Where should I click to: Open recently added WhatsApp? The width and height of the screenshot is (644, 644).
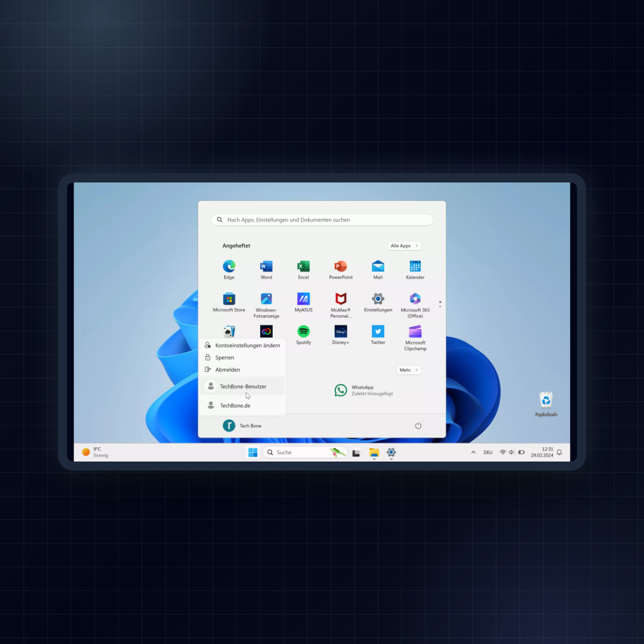pos(363,390)
